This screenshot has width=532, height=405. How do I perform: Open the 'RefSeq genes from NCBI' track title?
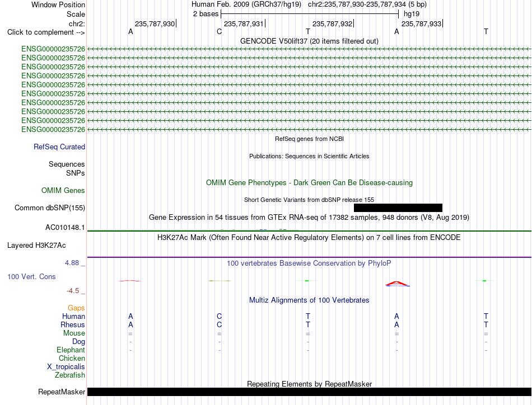309,139
